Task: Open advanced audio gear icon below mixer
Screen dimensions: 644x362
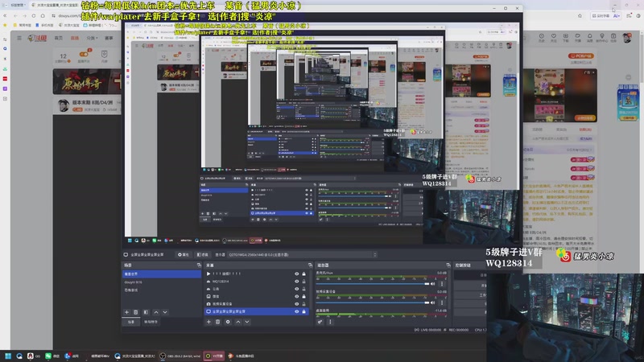Action: pos(320,323)
